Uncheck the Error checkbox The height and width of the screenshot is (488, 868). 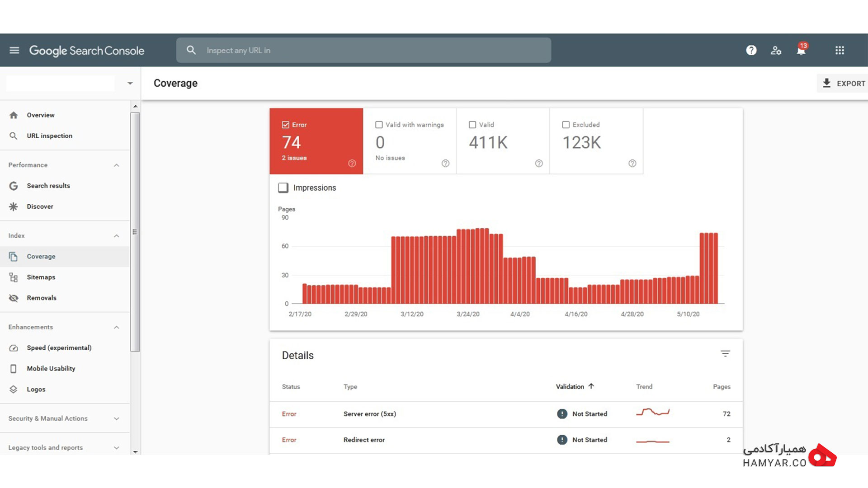286,125
